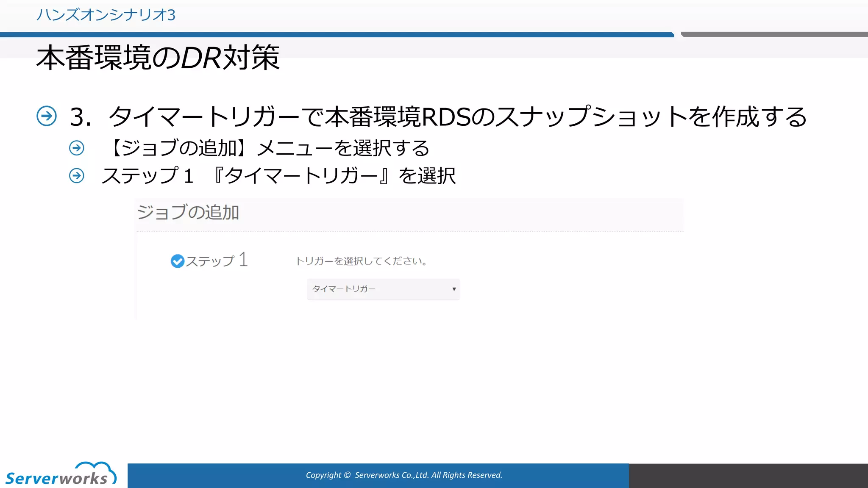Click the トリガーを選択してください。 instruction text
This screenshot has width=868, height=488.
tap(362, 261)
